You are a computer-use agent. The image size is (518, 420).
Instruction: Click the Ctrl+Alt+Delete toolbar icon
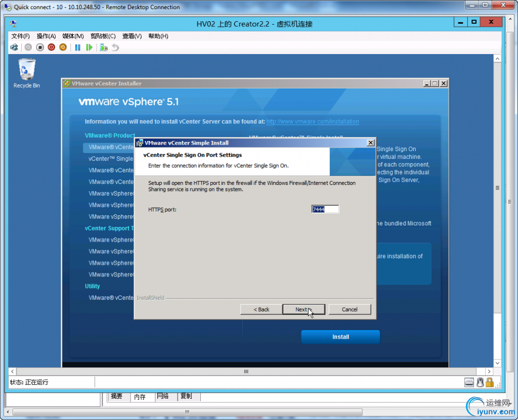point(14,47)
